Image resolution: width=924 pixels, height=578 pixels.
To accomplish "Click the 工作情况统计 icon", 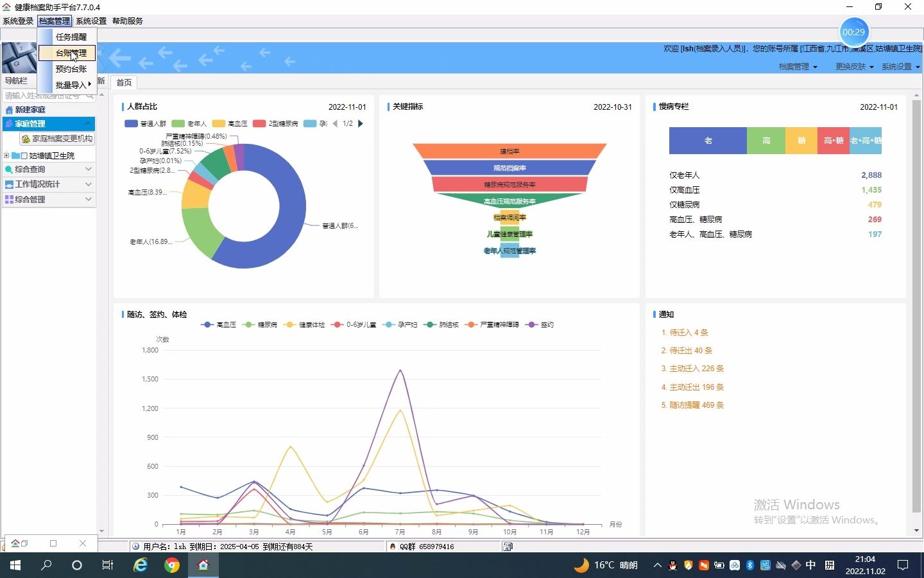I will click(9, 184).
